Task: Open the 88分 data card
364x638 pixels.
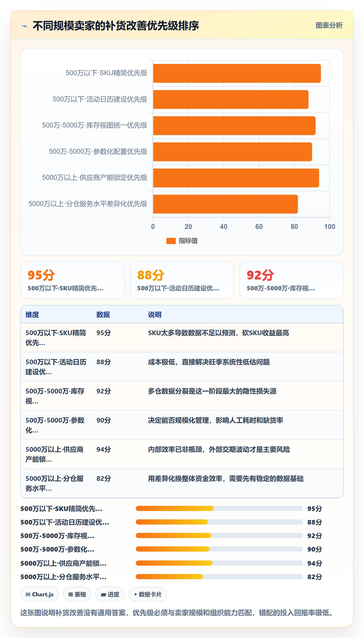Action: 182,280
